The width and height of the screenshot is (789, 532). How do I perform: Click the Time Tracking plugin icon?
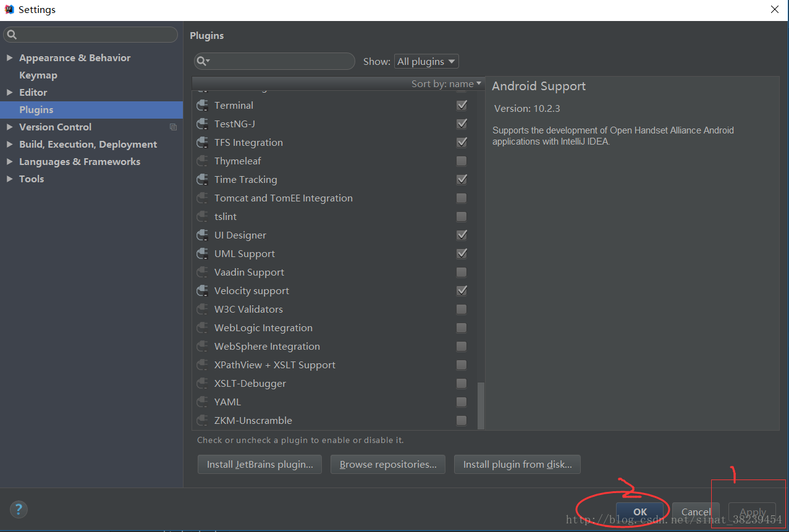coord(202,180)
